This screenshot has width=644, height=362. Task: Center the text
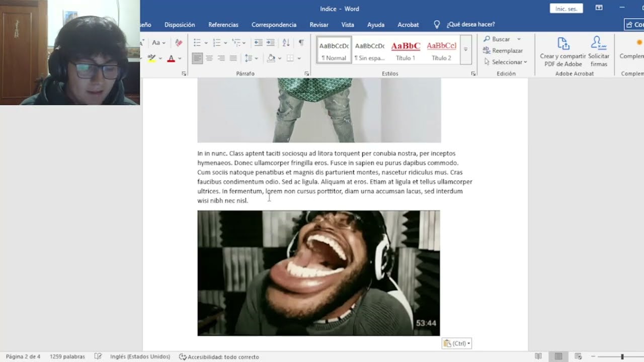point(209,58)
